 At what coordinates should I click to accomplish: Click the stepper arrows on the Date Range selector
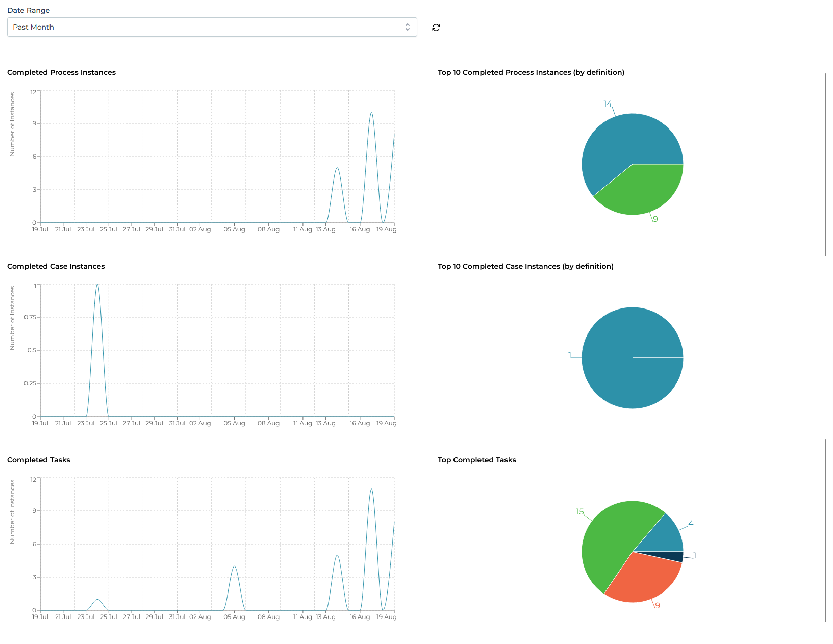(x=408, y=27)
